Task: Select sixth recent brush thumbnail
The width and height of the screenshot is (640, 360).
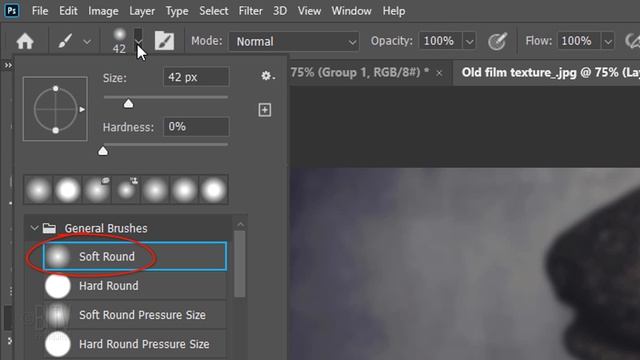Action: tap(184, 190)
